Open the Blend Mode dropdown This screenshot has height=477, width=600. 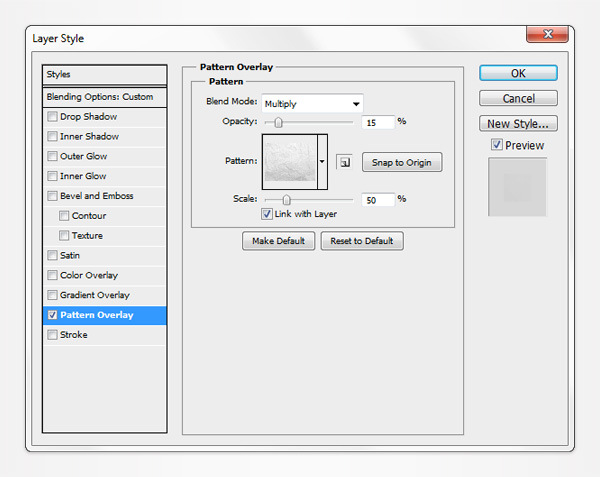point(312,103)
